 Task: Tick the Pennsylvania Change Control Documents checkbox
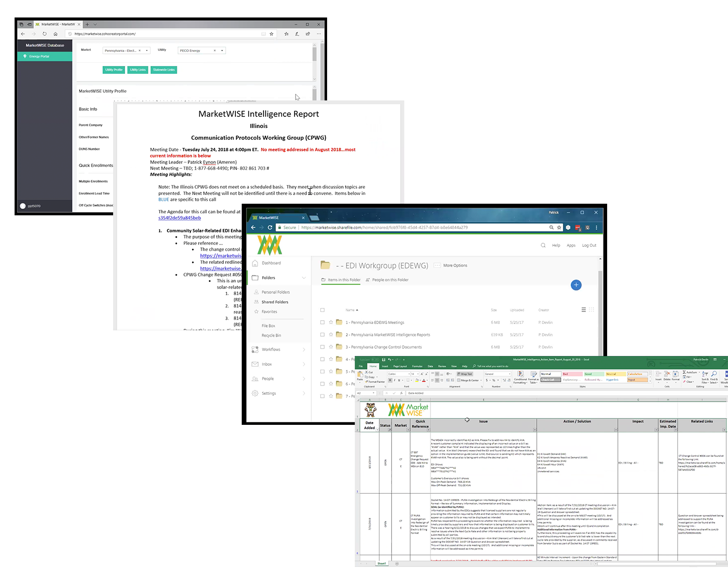click(x=322, y=347)
